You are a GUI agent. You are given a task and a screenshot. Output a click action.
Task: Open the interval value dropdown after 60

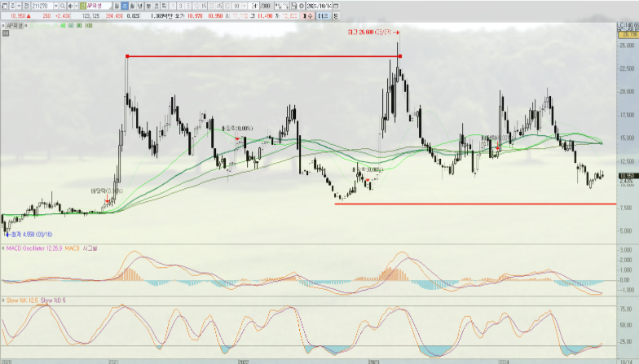point(245,7)
